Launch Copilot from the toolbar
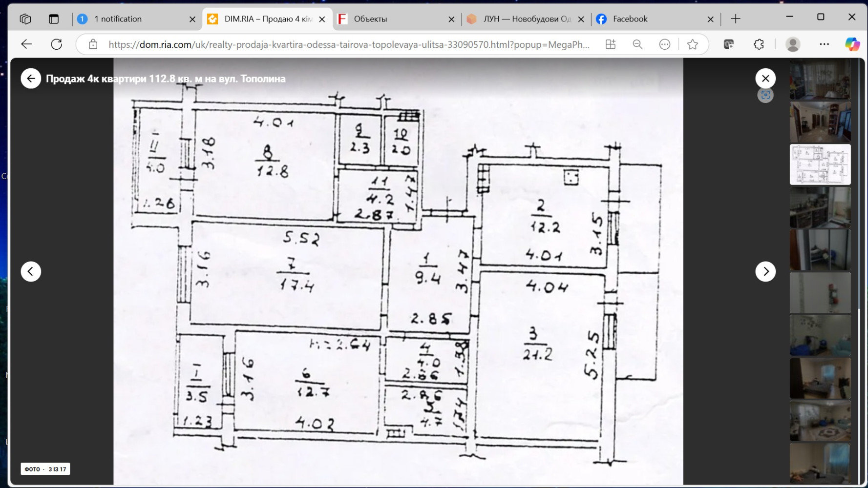The image size is (868, 488). pyautogui.click(x=852, y=44)
